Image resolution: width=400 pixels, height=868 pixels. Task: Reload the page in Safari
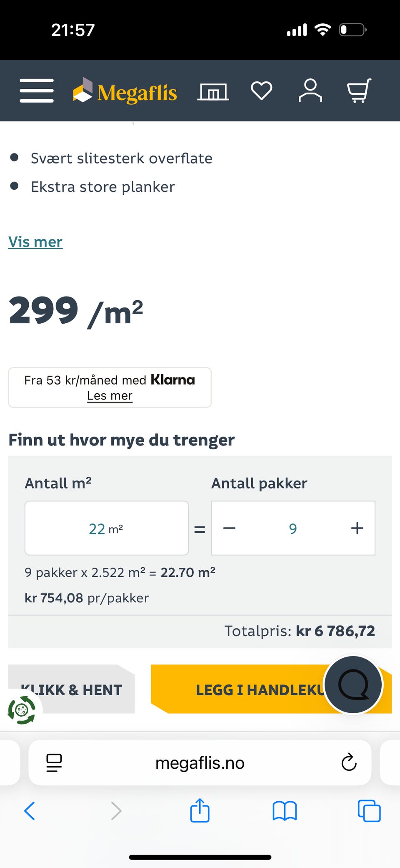point(349,762)
